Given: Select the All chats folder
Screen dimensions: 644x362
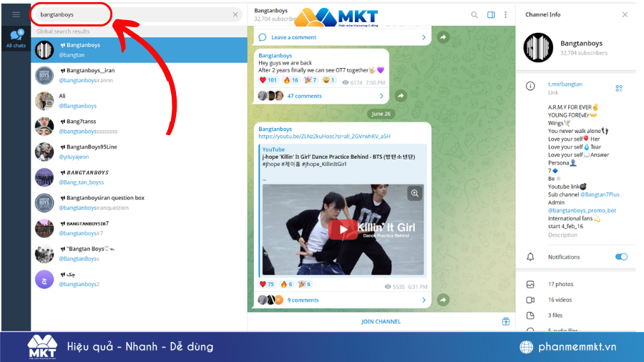Looking at the screenshot, I should point(16,39).
